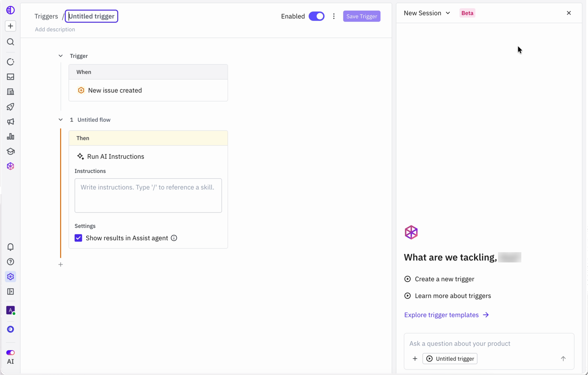588x375 pixels.
Task: Open Explore trigger templates link
Action: coord(446,315)
